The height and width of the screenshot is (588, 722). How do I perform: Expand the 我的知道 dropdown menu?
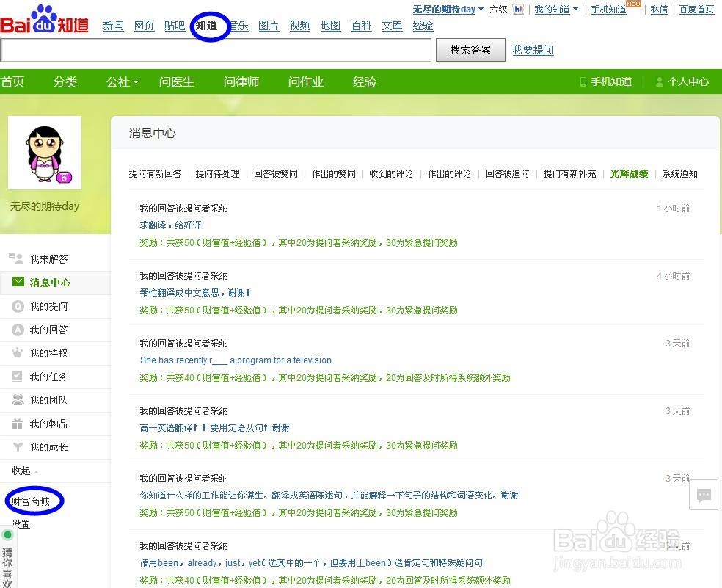pos(556,10)
